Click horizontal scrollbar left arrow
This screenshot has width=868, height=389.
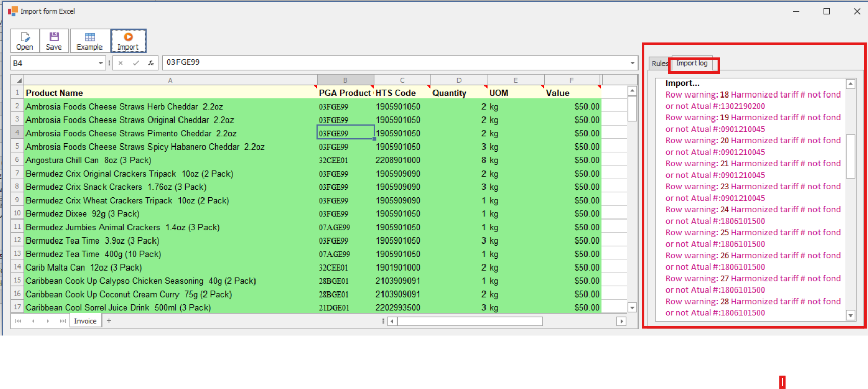[392, 321]
